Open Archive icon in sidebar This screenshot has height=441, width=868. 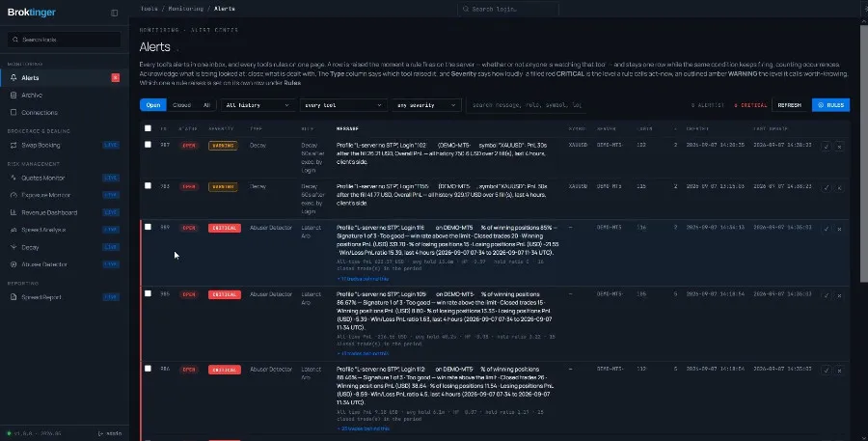pos(14,96)
